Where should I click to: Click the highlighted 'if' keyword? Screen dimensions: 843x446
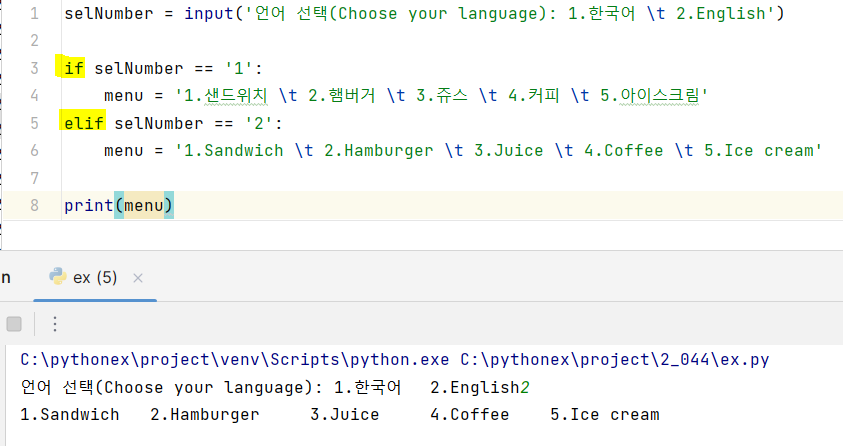(x=74, y=68)
